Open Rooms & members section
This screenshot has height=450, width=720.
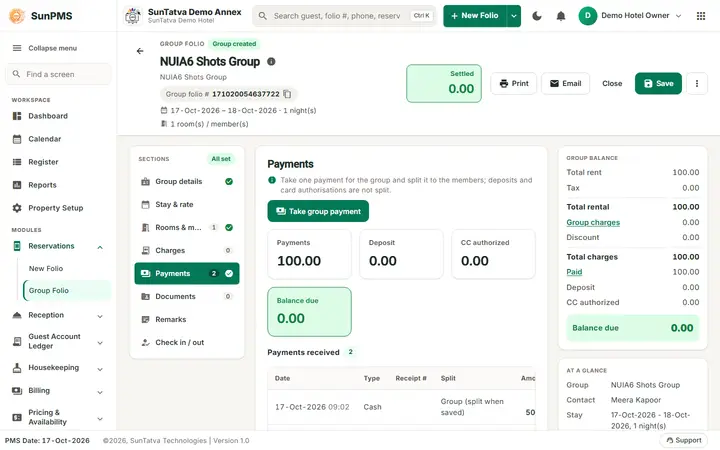coord(187,228)
